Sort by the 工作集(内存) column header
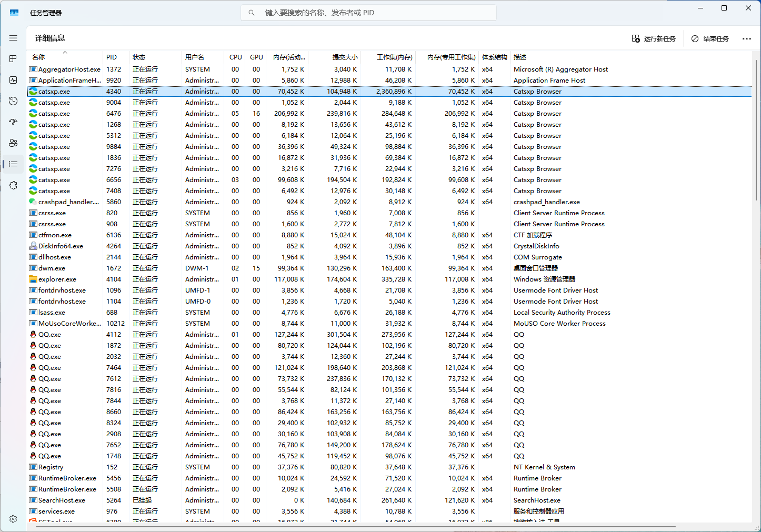 tap(389, 57)
